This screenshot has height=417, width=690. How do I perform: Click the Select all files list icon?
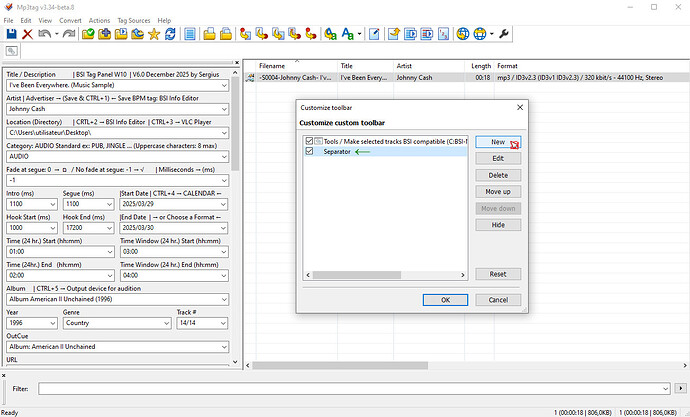[190, 34]
